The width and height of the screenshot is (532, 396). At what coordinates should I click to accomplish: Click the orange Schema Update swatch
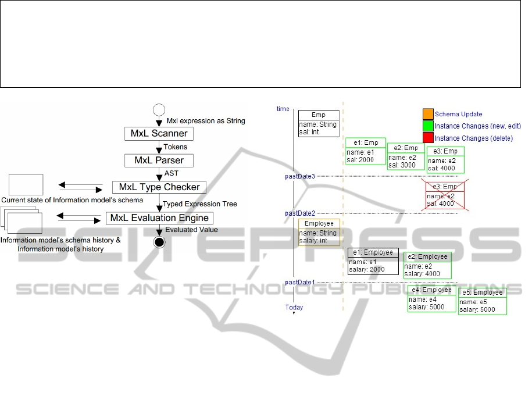click(x=428, y=114)
